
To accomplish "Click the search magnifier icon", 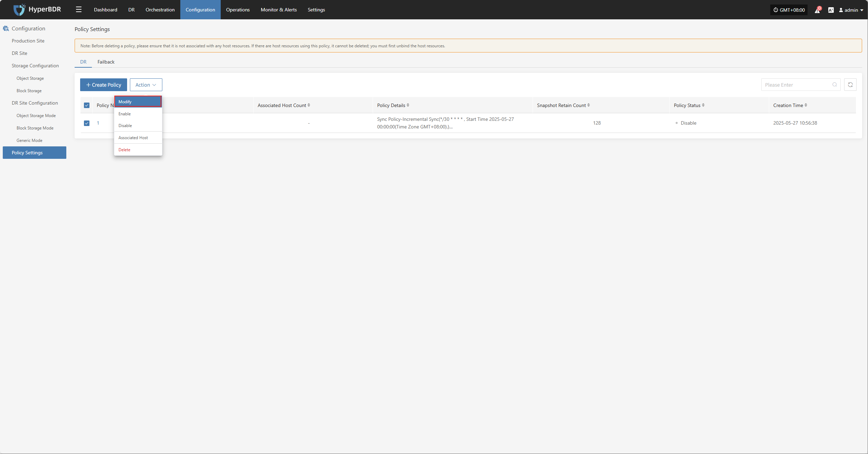I will 834,85.
